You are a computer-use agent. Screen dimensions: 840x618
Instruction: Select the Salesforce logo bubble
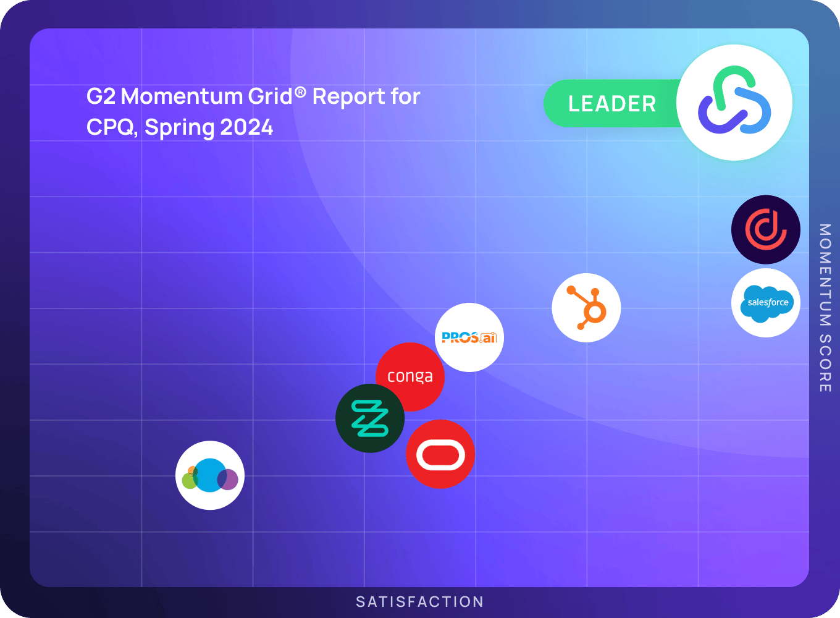(766, 303)
